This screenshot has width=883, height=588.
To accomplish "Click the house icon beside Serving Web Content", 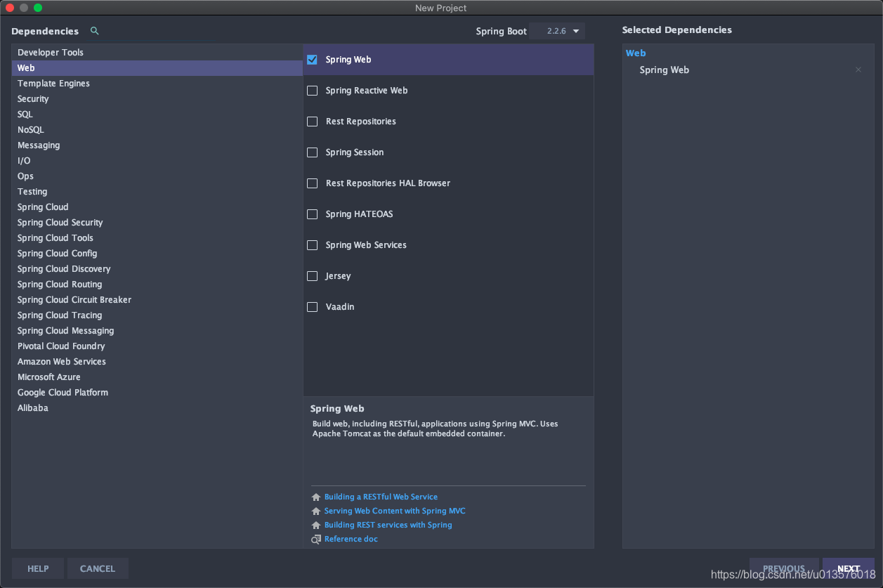I will point(316,511).
